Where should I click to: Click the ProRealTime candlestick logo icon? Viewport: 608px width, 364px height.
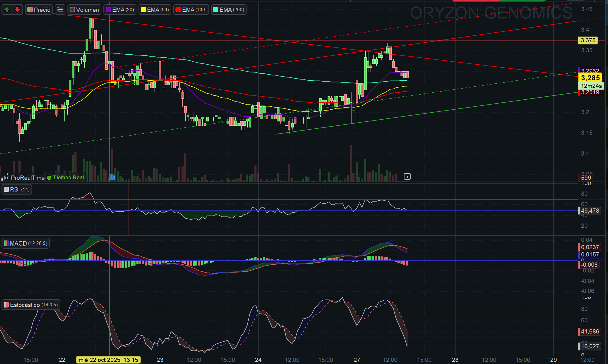point(5,178)
